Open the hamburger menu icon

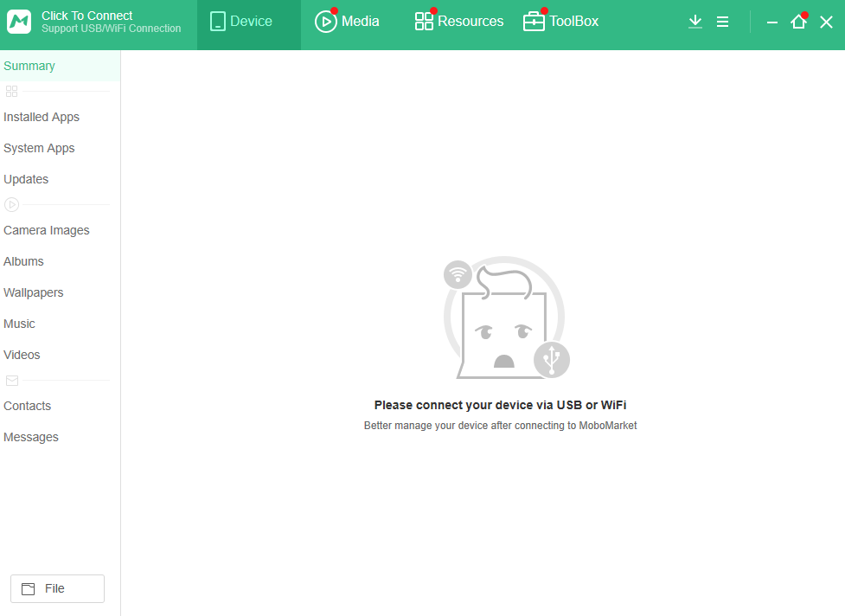pos(723,22)
